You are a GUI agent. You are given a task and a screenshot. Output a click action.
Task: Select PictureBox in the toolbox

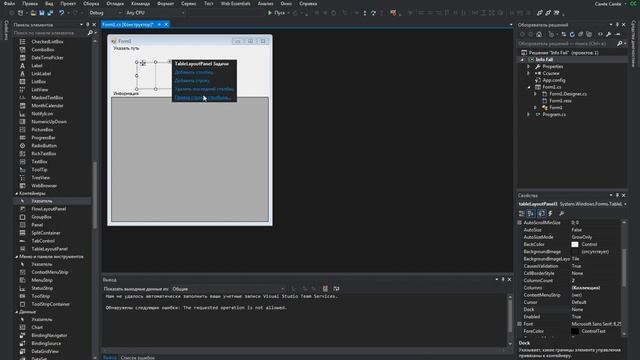coord(42,130)
